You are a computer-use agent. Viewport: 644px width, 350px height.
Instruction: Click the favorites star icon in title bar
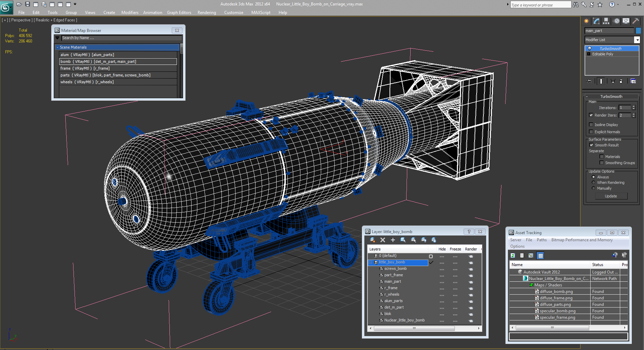600,4
